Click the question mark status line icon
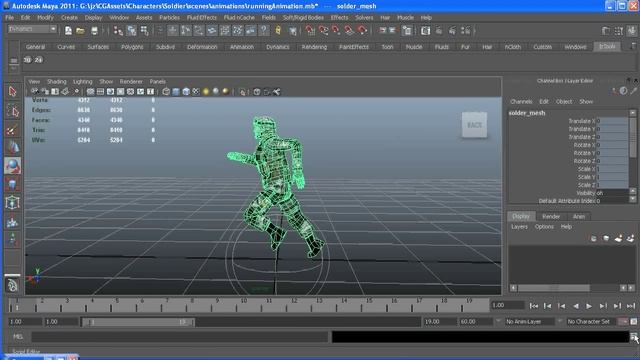Screen dimensions: 640x360 264,31
